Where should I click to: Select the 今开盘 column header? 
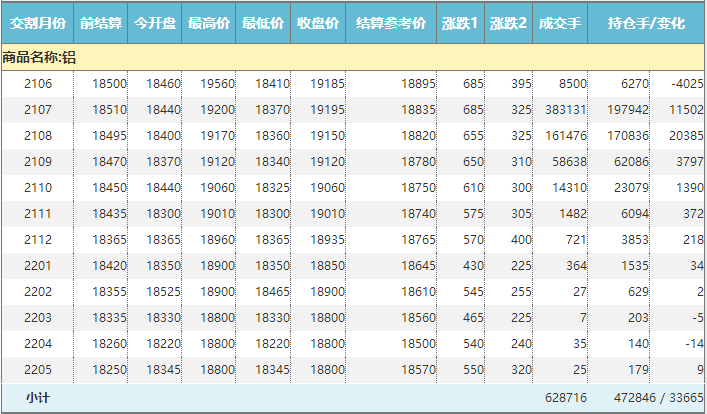pos(156,23)
